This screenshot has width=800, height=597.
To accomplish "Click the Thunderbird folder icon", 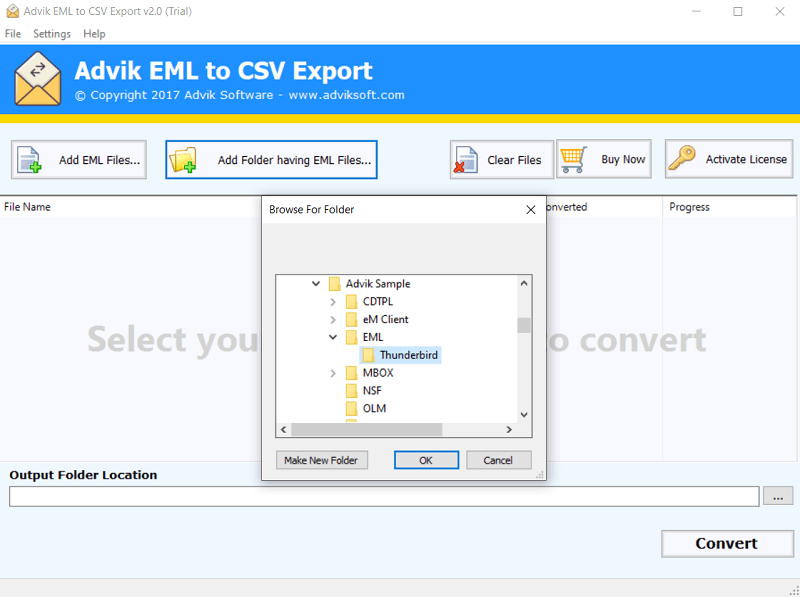I will (x=368, y=355).
